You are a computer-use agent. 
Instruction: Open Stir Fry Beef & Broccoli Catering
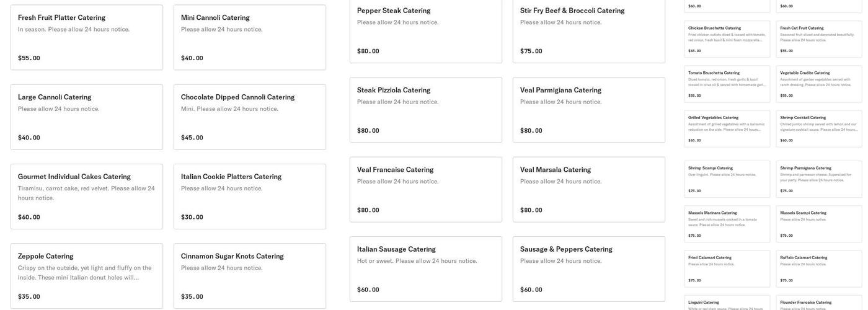(x=589, y=30)
